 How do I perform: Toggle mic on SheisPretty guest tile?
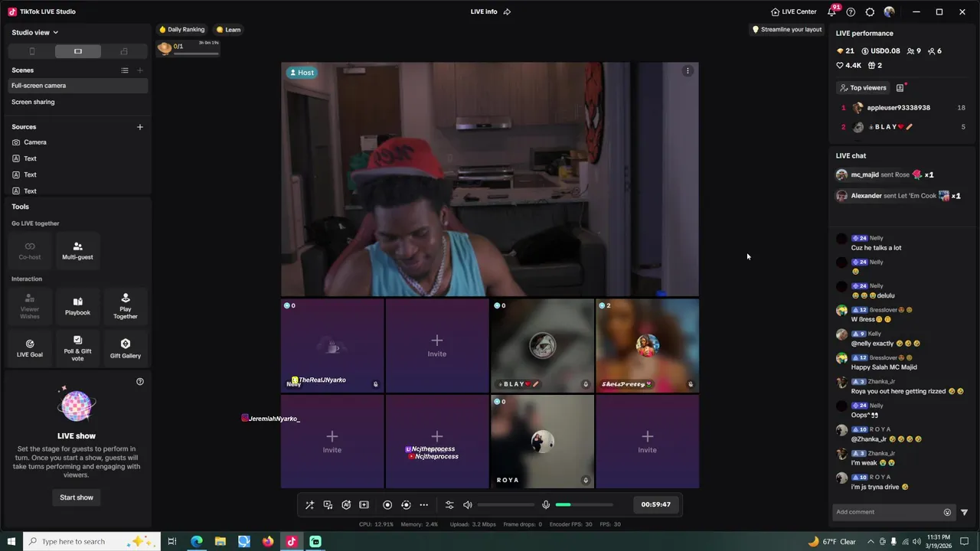pos(691,384)
